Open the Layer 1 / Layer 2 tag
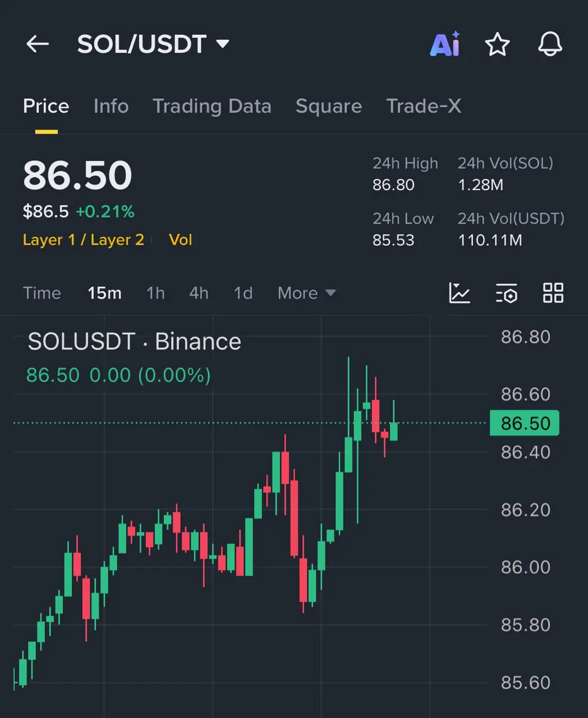Screen dimensions: 588x718 coord(84,240)
